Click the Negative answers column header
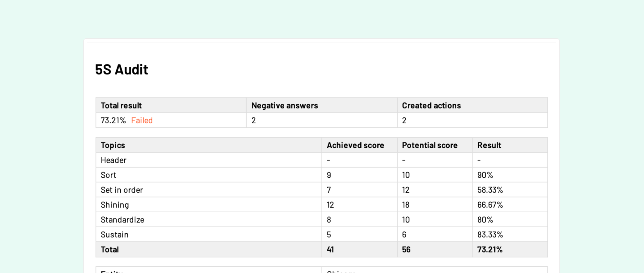The width and height of the screenshot is (644, 273). point(285,106)
